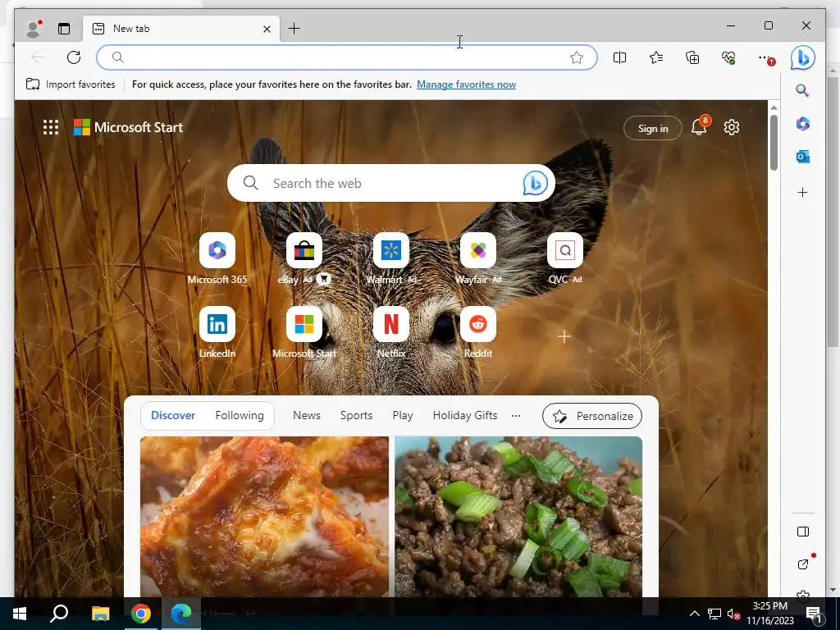Click the Personalize button

pyautogui.click(x=592, y=416)
